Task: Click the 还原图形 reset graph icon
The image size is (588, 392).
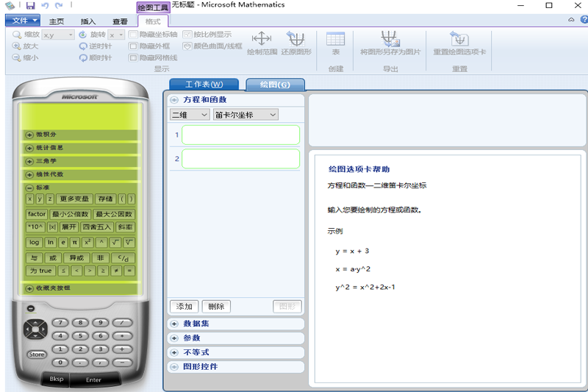Action: (x=296, y=38)
